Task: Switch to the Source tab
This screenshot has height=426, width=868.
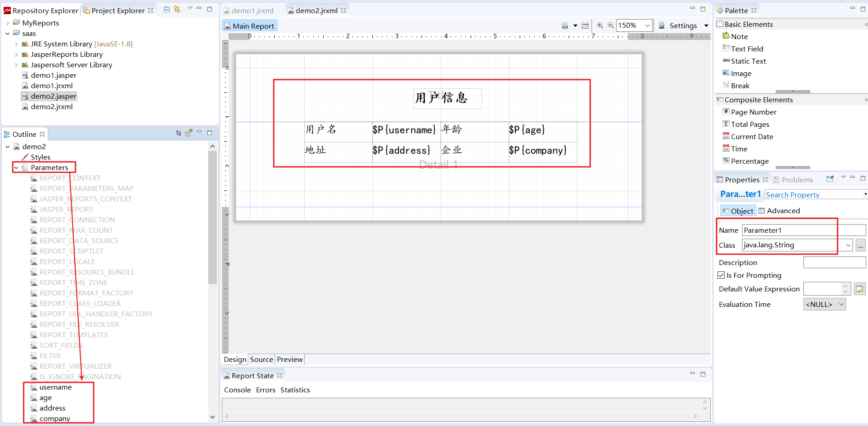Action: pyautogui.click(x=261, y=360)
